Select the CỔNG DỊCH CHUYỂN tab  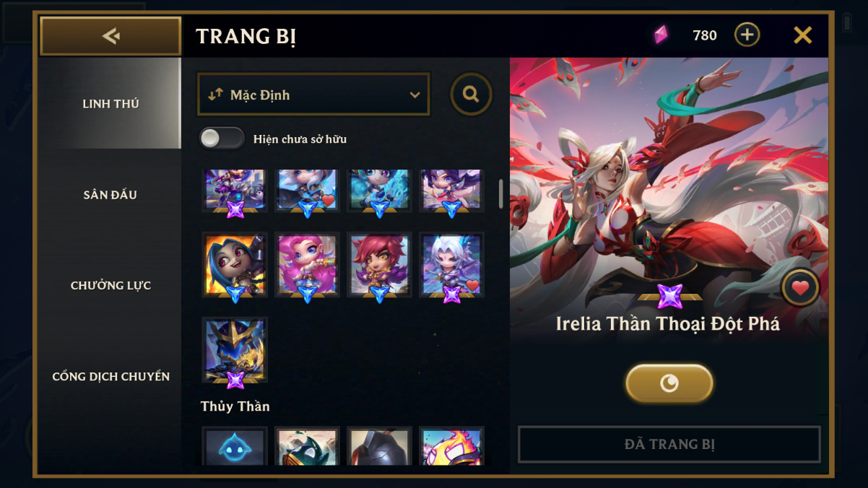tap(110, 376)
